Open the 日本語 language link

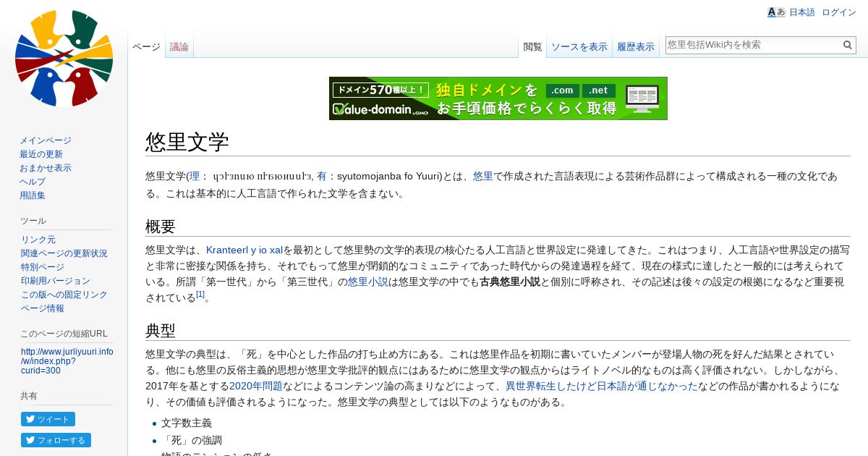coord(801,12)
